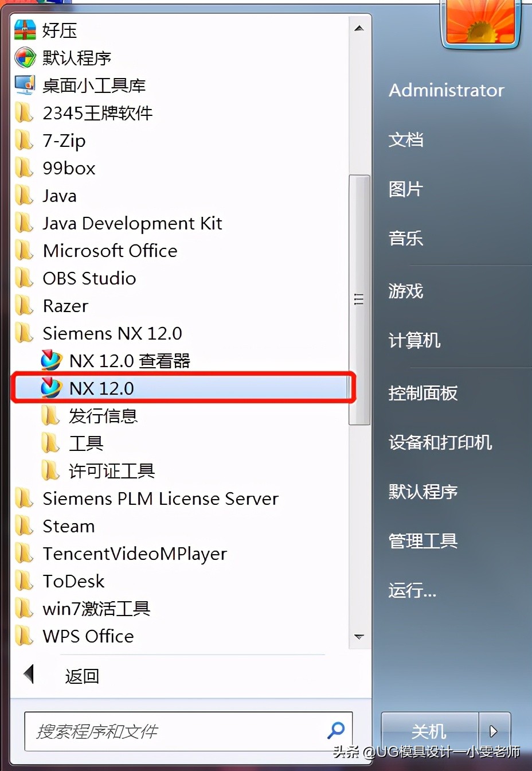Screen dimensions: 532x771
Task: Click the 默认程序 icon in programs list
Action: 25,57
